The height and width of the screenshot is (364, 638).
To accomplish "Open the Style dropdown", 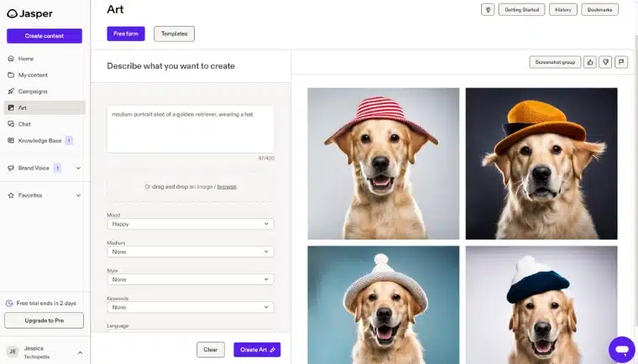I will (191, 279).
